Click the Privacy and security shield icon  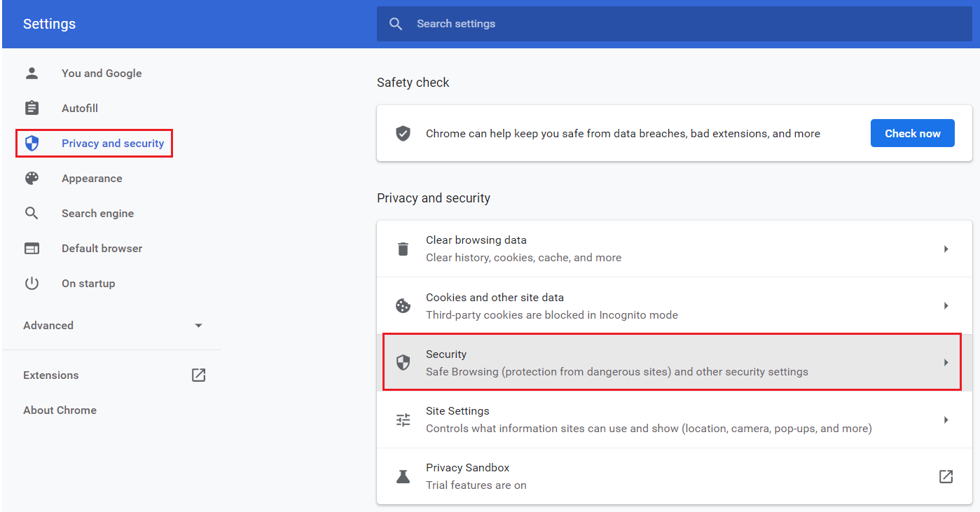32,143
